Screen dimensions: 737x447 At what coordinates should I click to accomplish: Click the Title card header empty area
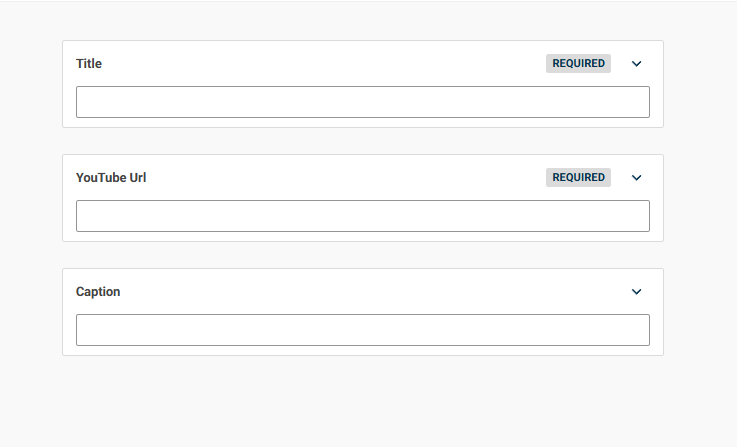pos(323,63)
